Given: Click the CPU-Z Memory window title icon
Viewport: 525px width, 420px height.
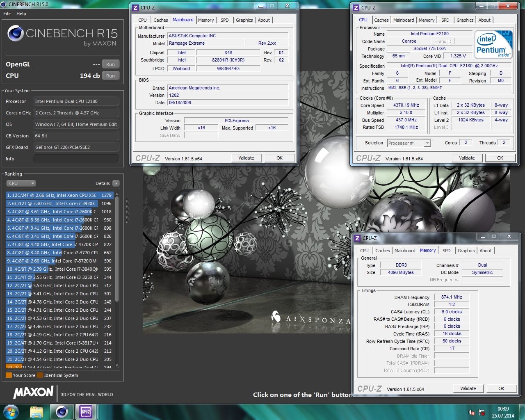Looking at the screenshot, I should pyautogui.click(x=357, y=238).
